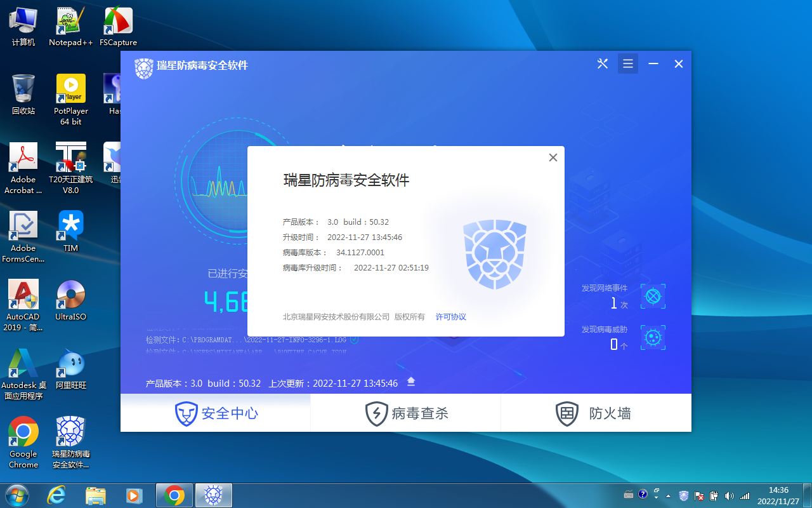Open the Action Center flag icon
Image resolution: width=812 pixels, height=508 pixels.
point(699,495)
